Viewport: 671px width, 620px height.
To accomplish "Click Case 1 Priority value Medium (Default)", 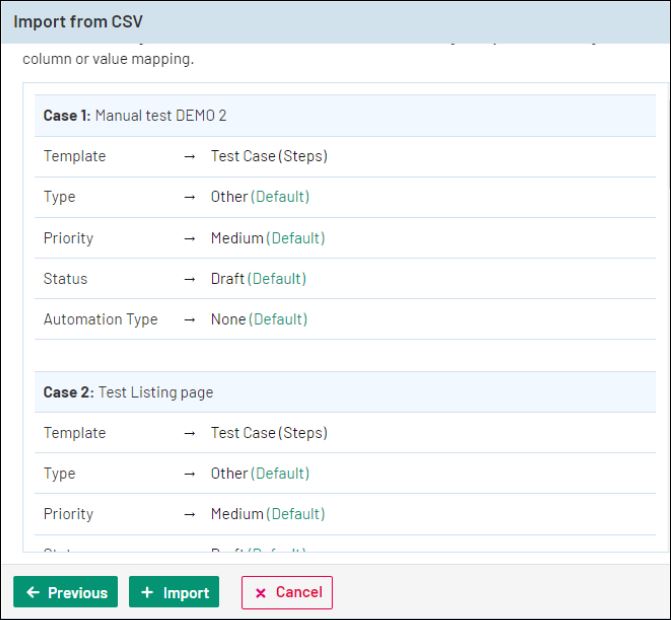I will (x=267, y=238).
